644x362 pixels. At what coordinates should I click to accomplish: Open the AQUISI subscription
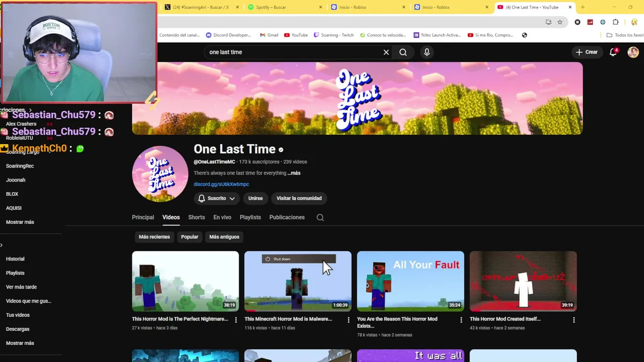coord(14,208)
